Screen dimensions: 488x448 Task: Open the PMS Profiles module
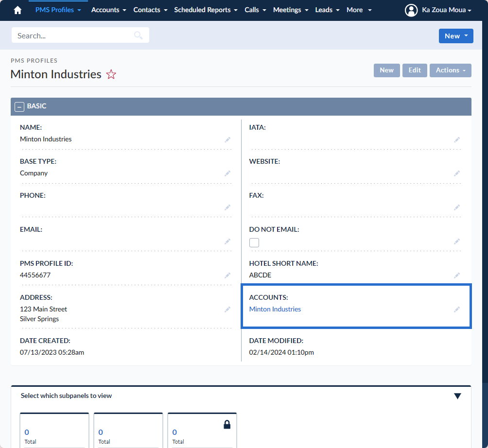coord(54,10)
